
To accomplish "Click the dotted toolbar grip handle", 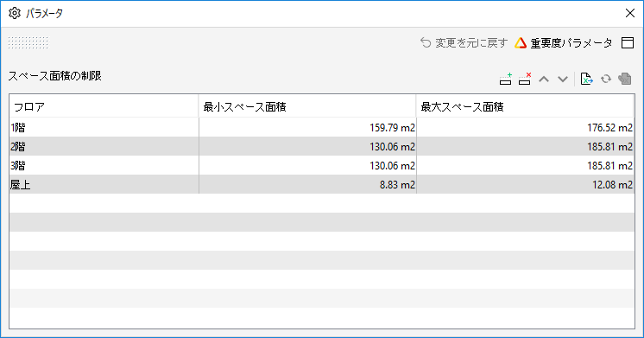I will point(28,42).
